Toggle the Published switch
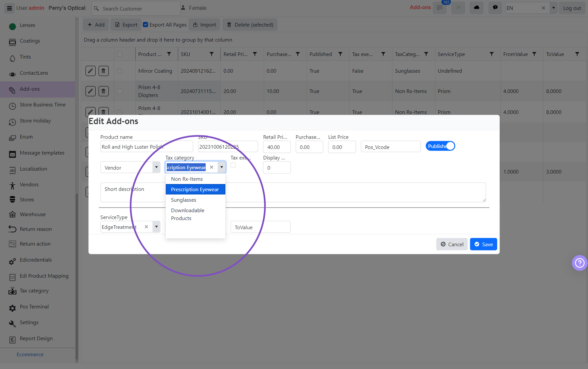 (x=440, y=146)
